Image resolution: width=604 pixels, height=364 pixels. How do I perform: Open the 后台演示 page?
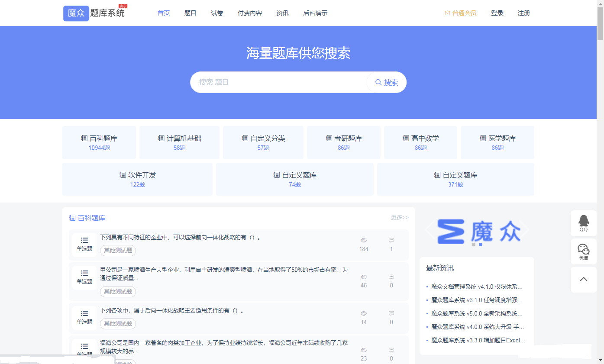(x=315, y=13)
